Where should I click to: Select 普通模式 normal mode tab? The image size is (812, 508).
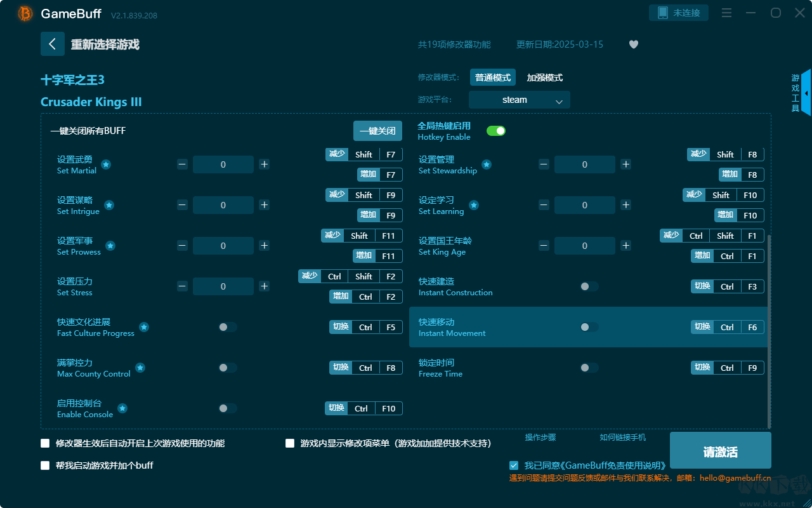click(x=493, y=77)
